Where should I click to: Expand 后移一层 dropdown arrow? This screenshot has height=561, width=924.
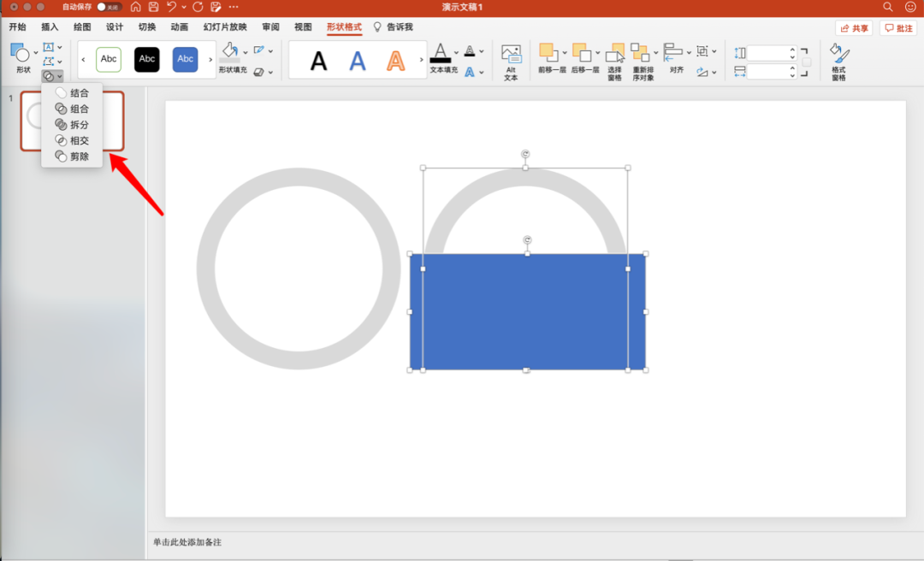pyautogui.click(x=597, y=52)
